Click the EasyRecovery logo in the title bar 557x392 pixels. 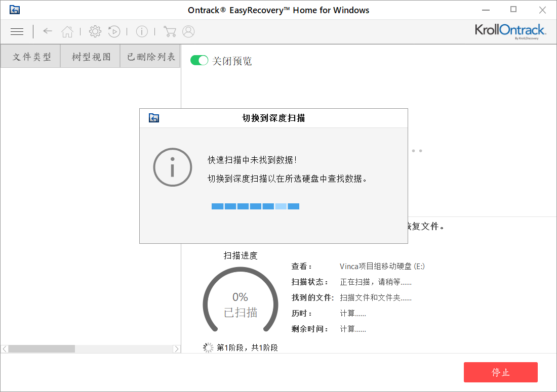coord(14,9)
